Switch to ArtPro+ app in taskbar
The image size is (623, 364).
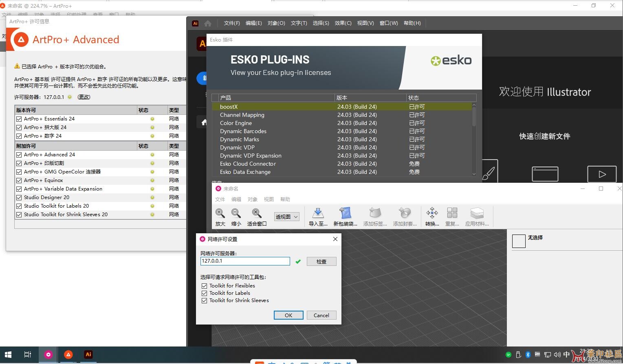pyautogui.click(x=68, y=355)
